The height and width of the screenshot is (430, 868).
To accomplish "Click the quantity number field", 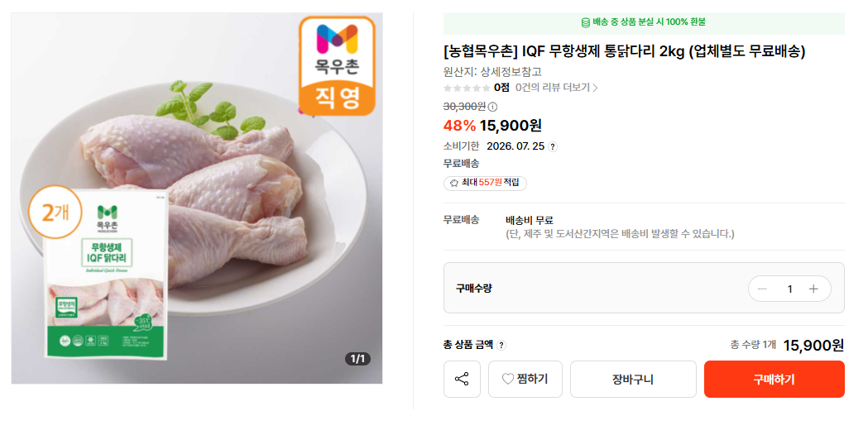I will (x=790, y=289).
